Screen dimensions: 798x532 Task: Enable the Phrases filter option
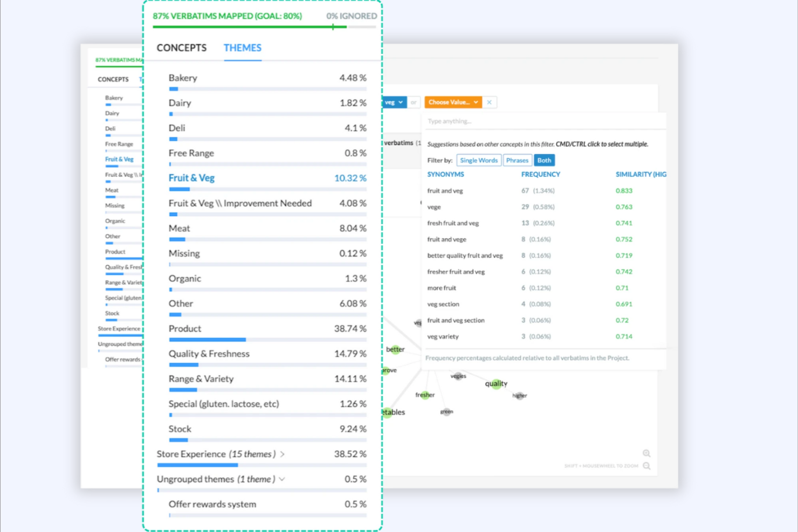coord(517,160)
